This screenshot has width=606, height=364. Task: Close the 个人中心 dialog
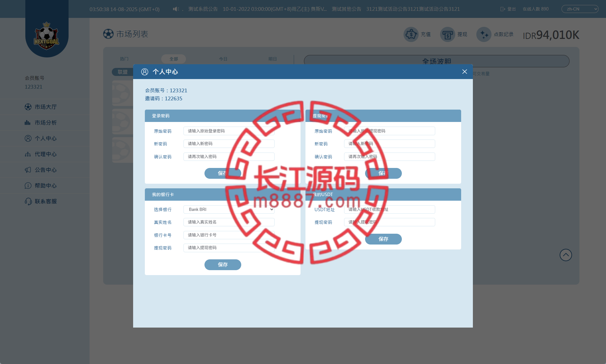point(465,72)
